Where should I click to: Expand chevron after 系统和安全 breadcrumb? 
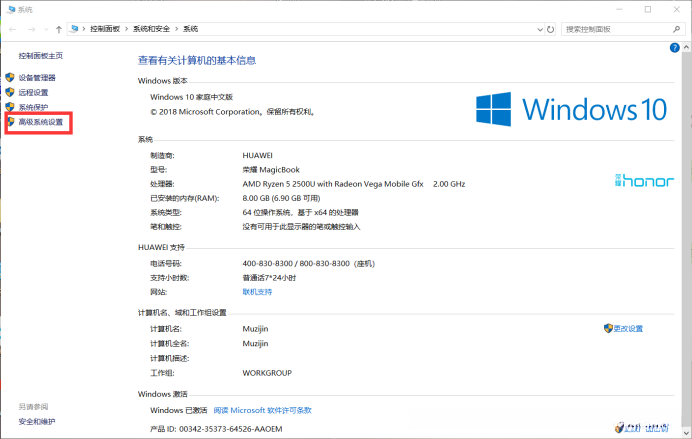(x=177, y=29)
